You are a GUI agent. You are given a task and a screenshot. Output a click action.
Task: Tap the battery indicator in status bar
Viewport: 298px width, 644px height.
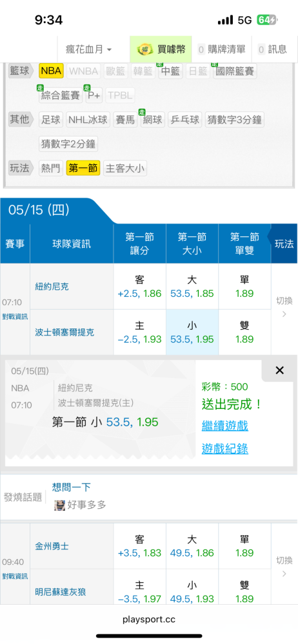pos(268,20)
